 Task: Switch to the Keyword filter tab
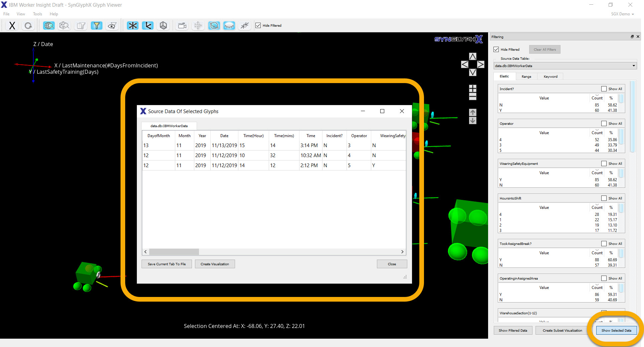tap(551, 77)
